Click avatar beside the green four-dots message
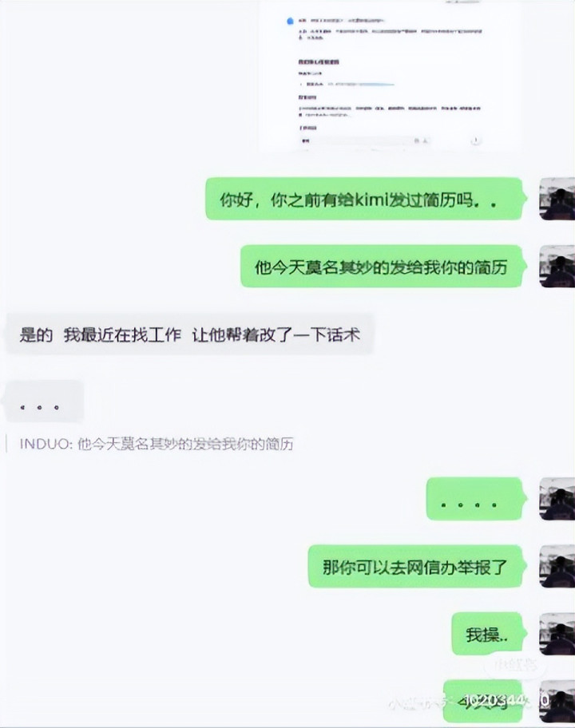 [x=557, y=499]
